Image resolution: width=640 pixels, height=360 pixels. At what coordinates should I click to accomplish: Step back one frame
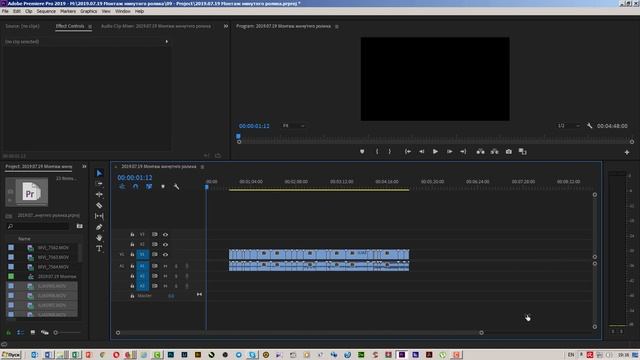tap(422, 151)
